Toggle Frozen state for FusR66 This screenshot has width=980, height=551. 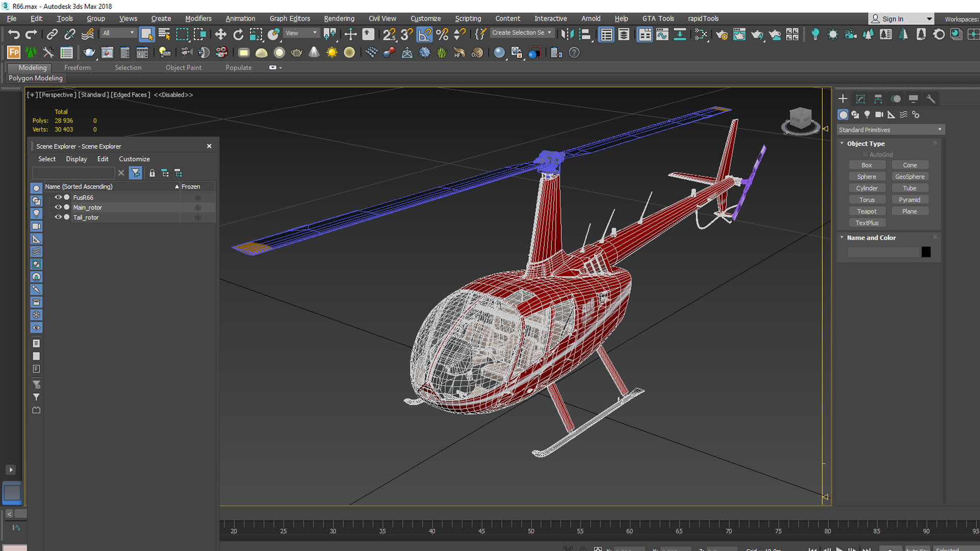tap(198, 197)
